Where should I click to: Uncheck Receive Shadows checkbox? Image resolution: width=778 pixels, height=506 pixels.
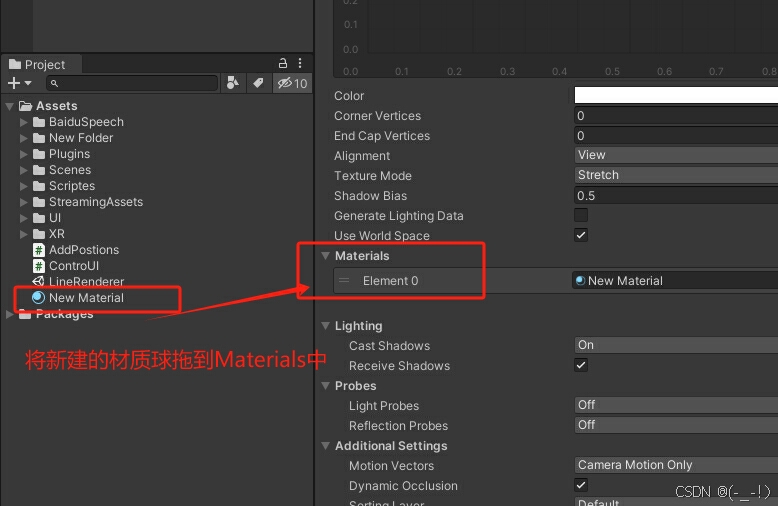point(581,366)
